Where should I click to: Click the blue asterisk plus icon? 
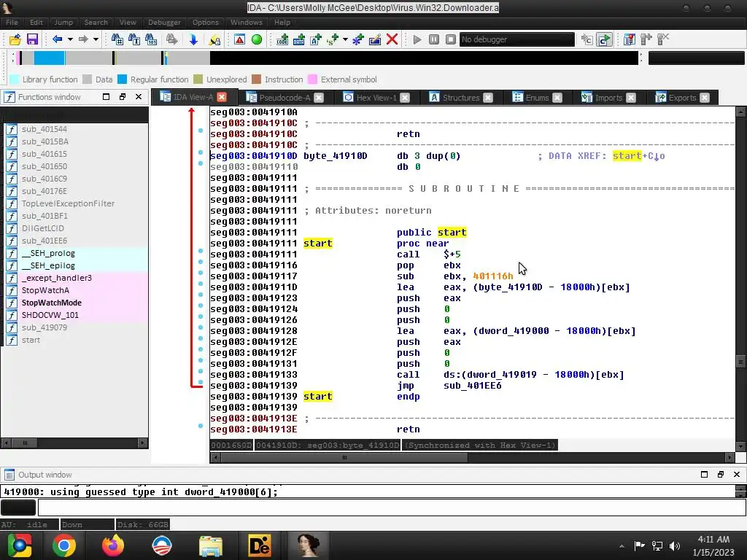click(357, 39)
